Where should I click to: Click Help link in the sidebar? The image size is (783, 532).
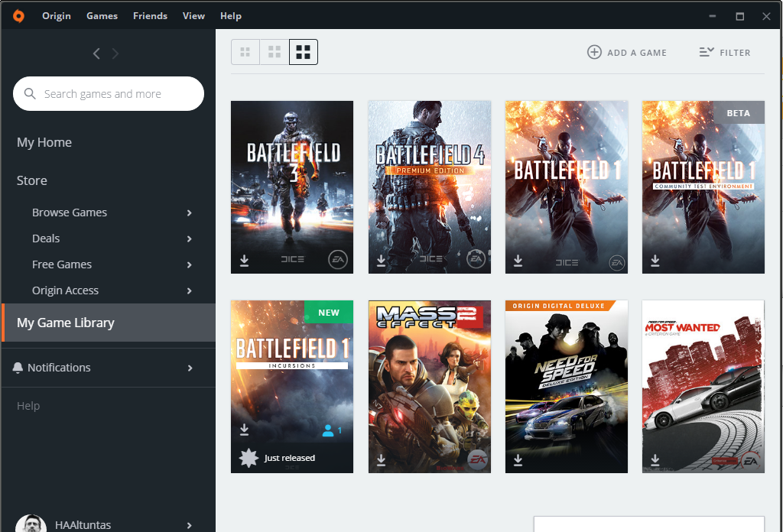(28, 406)
